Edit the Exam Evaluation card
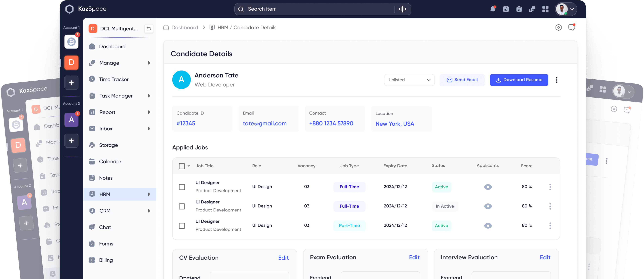644x279 pixels. [414, 258]
